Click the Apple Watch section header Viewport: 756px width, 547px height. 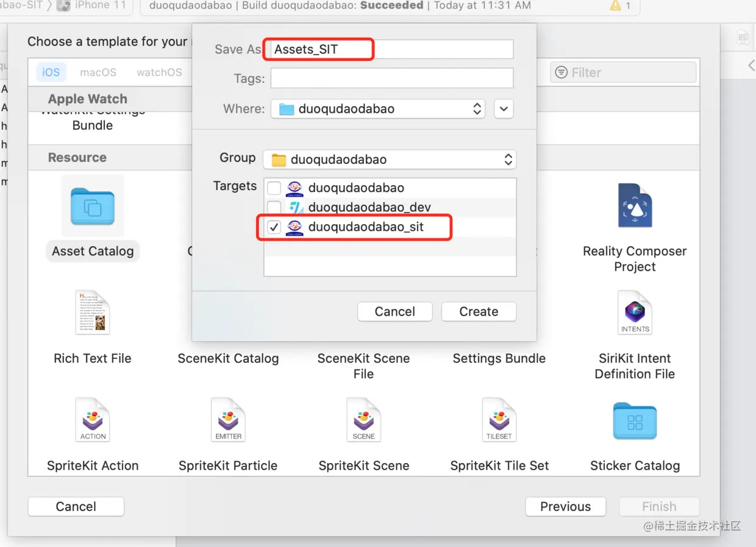pyautogui.click(x=88, y=99)
